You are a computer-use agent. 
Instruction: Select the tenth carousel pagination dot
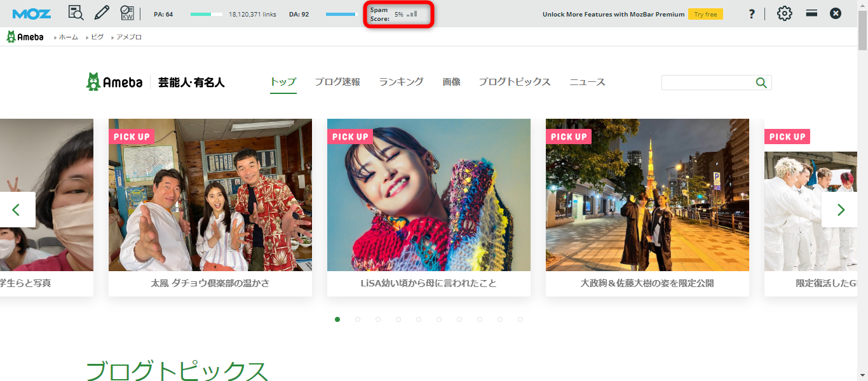520,319
